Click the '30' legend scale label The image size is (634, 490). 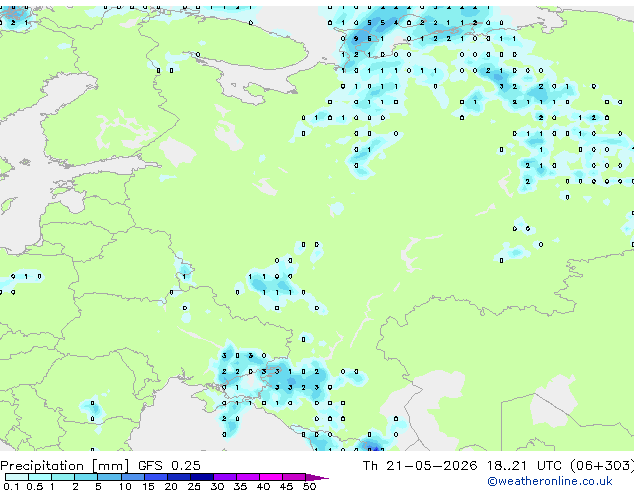(217, 486)
